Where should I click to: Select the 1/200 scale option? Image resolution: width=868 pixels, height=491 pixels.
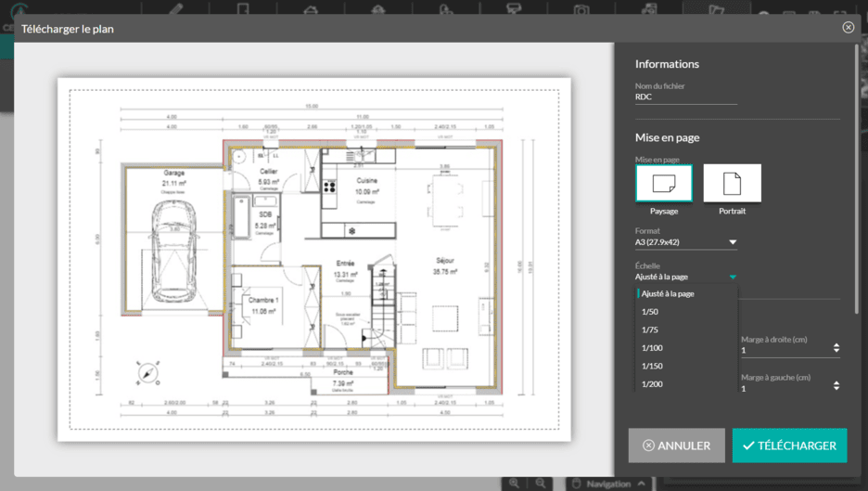(x=652, y=384)
